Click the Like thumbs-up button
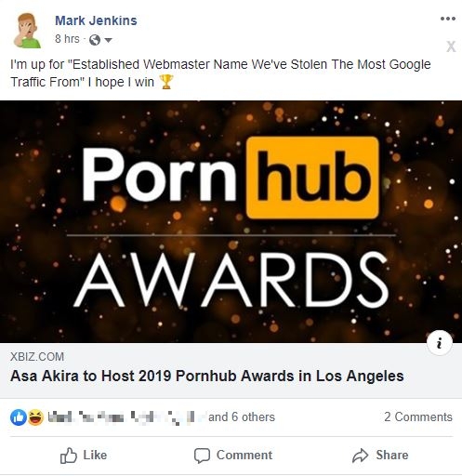 84,456
